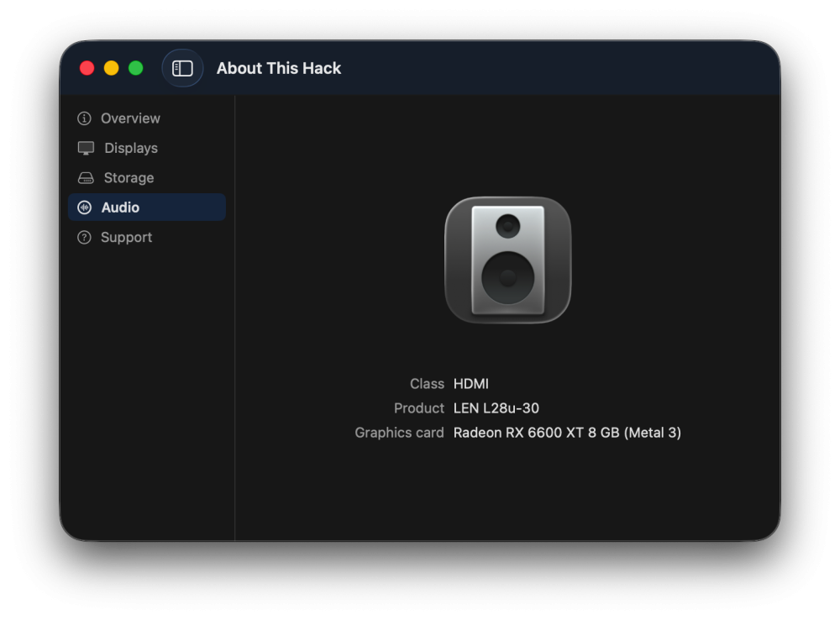The height and width of the screenshot is (620, 840).
Task: Toggle the sidebar with the toolbar button
Action: (182, 68)
